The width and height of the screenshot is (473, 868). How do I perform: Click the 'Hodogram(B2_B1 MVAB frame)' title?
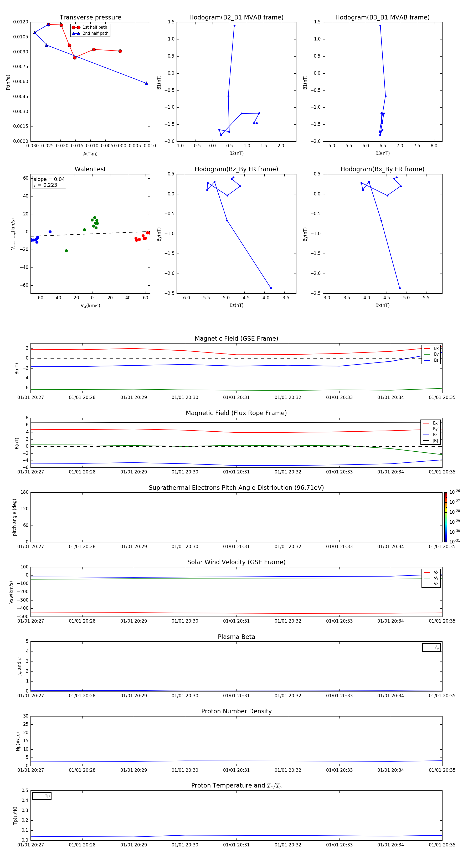[236, 18]
